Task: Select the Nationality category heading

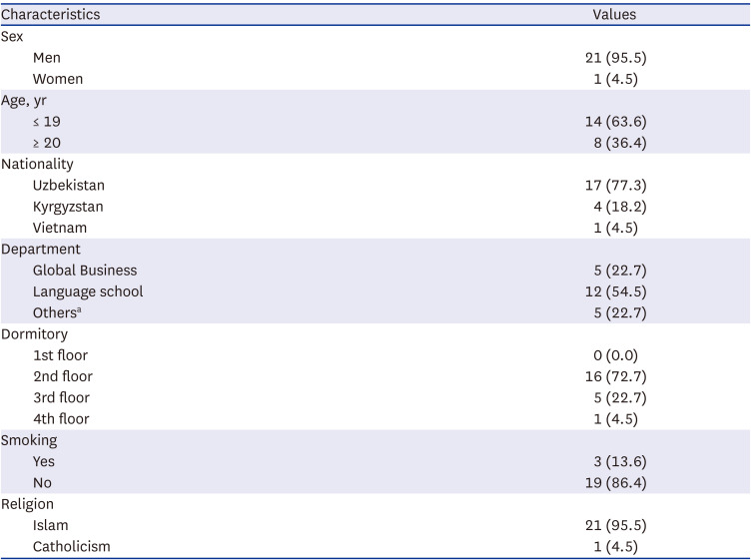Action: pos(37,164)
